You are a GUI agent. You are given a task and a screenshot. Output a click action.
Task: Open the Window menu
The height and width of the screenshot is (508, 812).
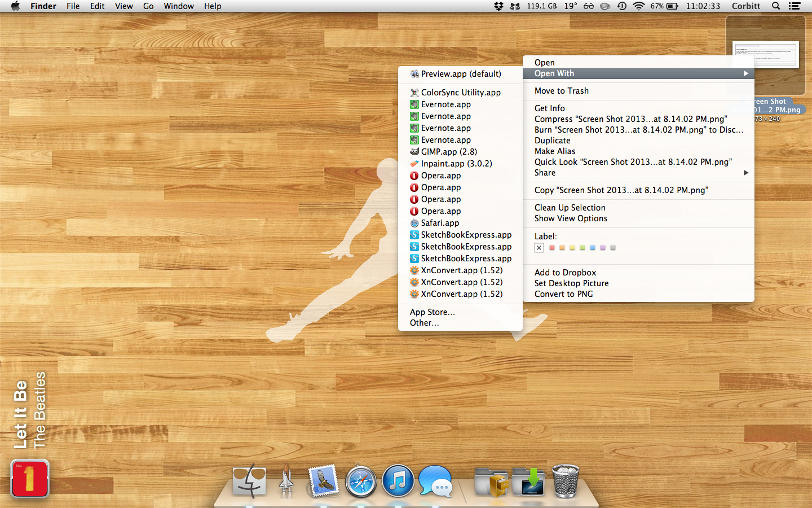(179, 6)
